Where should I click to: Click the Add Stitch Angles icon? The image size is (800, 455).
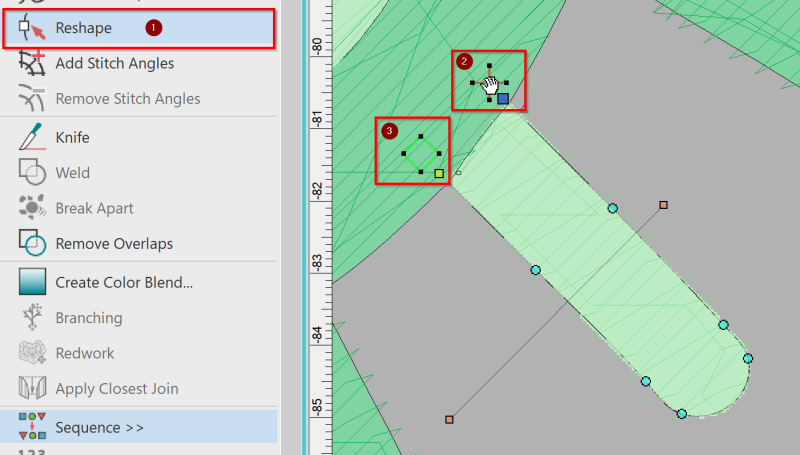[x=32, y=63]
